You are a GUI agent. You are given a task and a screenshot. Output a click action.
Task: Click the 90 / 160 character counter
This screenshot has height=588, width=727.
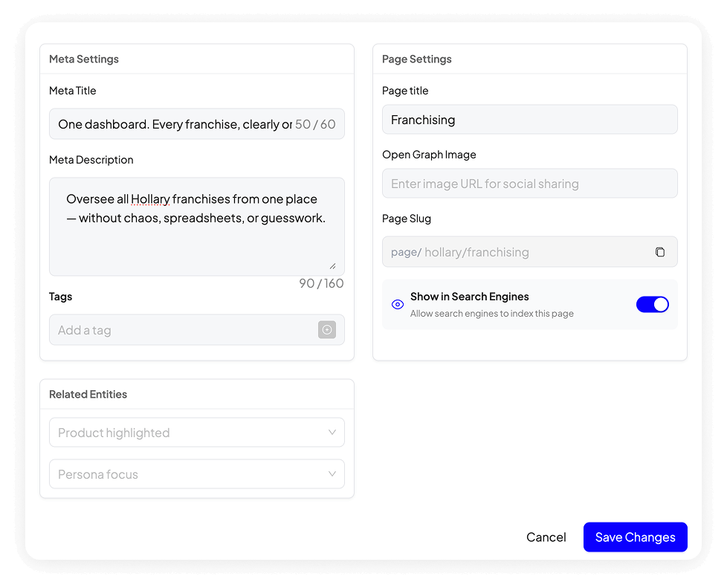pyautogui.click(x=321, y=283)
